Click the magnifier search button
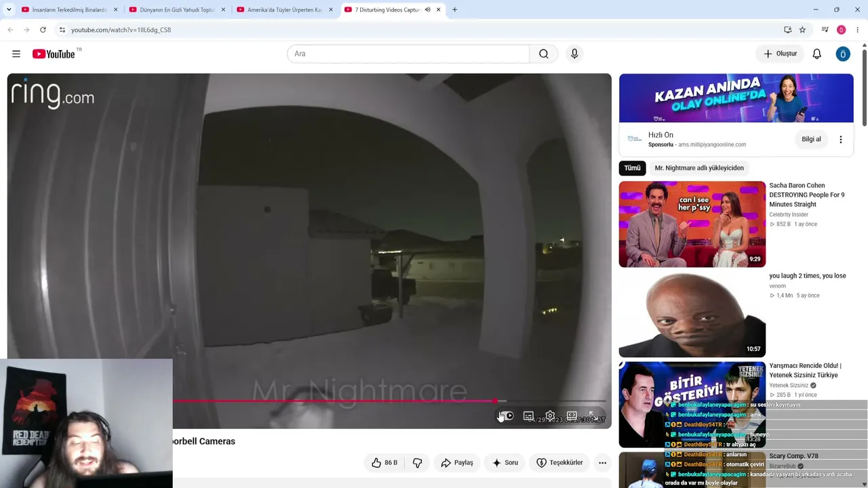868x488 pixels. click(x=544, y=54)
